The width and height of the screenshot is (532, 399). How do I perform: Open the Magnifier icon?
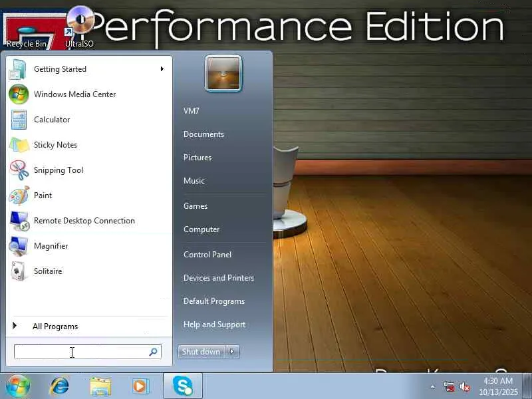(19, 246)
